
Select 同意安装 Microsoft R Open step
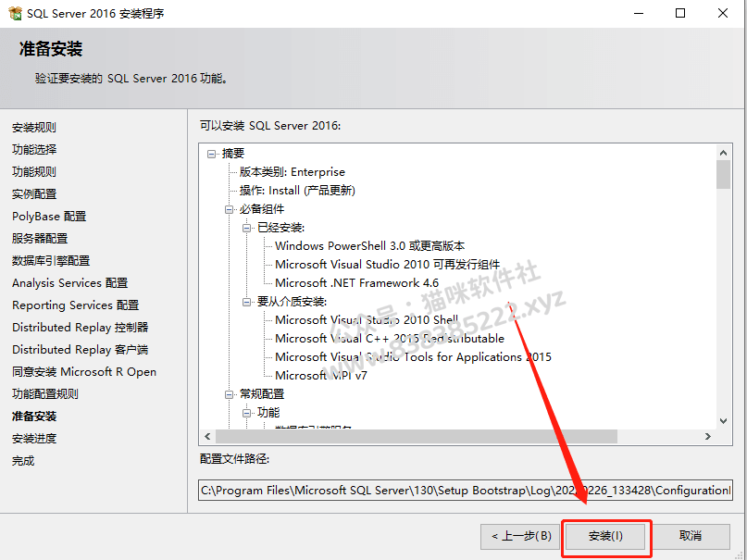coord(84,372)
